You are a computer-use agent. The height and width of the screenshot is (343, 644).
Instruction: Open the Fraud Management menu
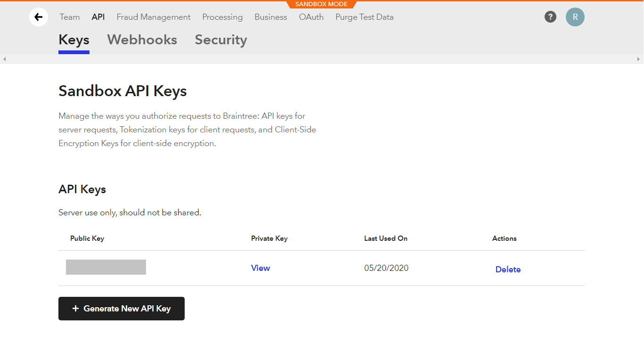tap(154, 17)
